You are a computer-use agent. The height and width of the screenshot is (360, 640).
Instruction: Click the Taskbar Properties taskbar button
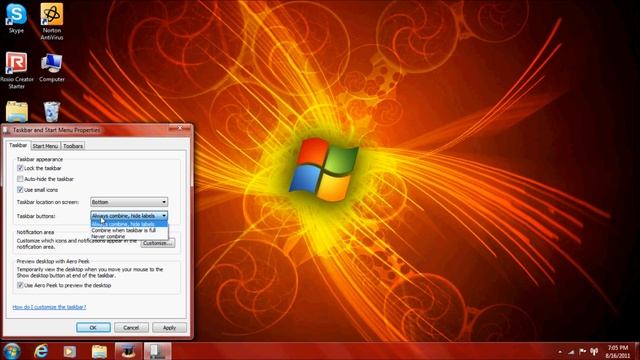[157, 351]
